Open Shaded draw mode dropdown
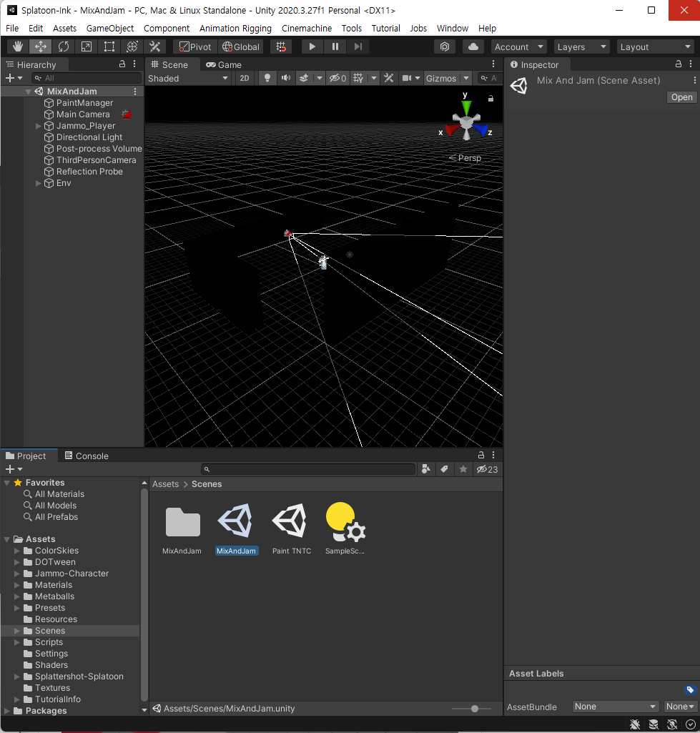The height and width of the screenshot is (733, 700). click(188, 78)
